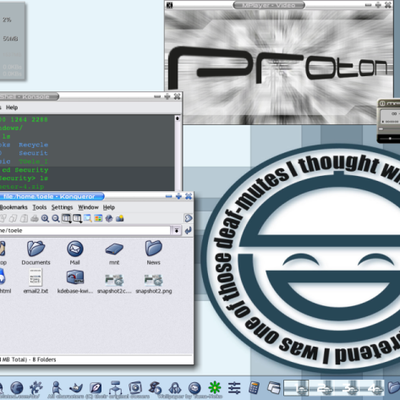The image size is (400, 400).
Task: Select the email2.txt file
Action: [x=36, y=281]
